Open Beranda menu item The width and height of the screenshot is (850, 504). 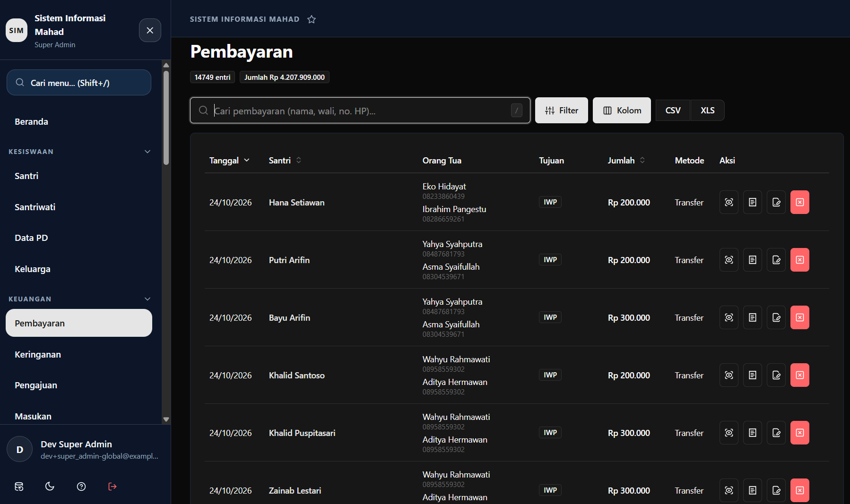(79, 122)
